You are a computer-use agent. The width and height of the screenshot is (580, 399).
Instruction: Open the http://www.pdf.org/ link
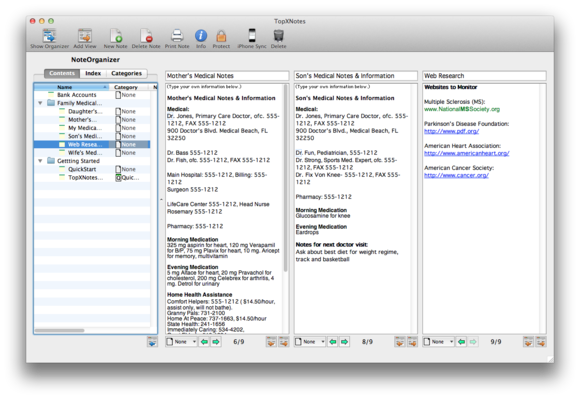(451, 131)
